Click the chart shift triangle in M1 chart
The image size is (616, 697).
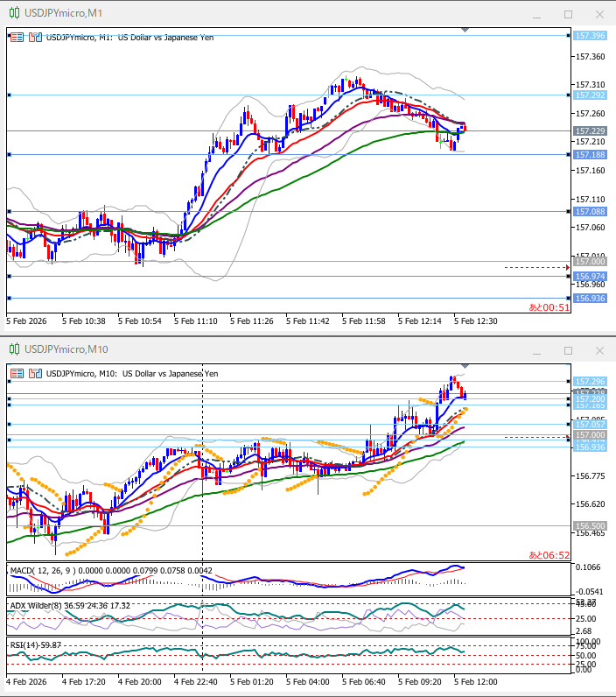(x=465, y=30)
